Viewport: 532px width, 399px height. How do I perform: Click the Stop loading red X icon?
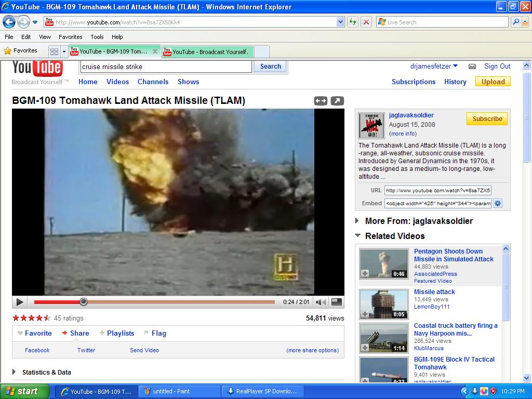pos(366,22)
